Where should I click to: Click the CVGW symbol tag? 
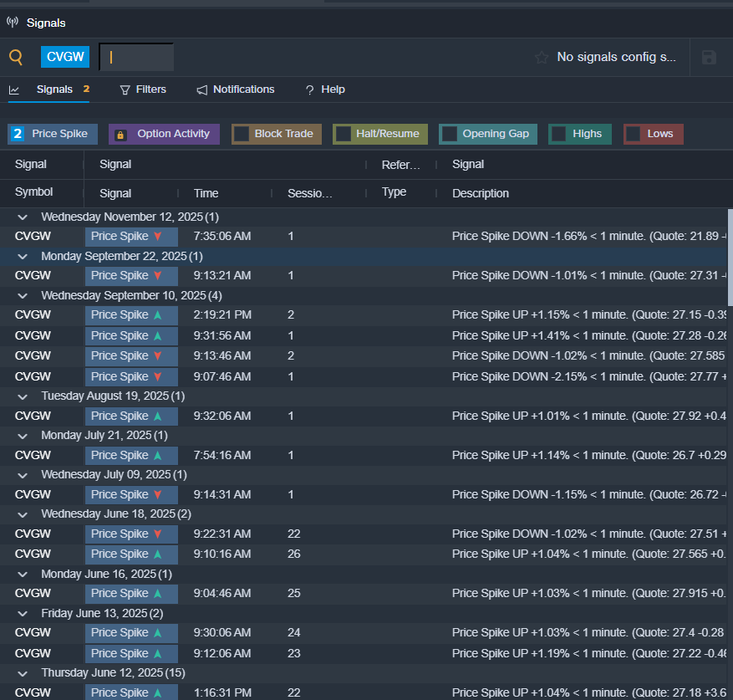click(x=65, y=57)
